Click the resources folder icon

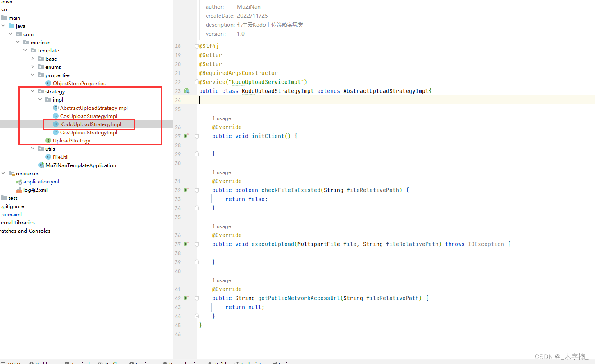(11, 174)
